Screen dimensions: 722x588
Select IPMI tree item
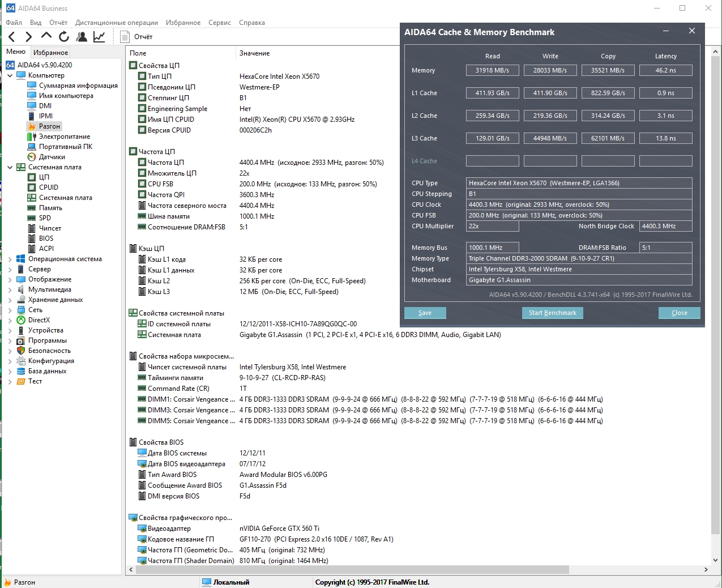[46, 116]
